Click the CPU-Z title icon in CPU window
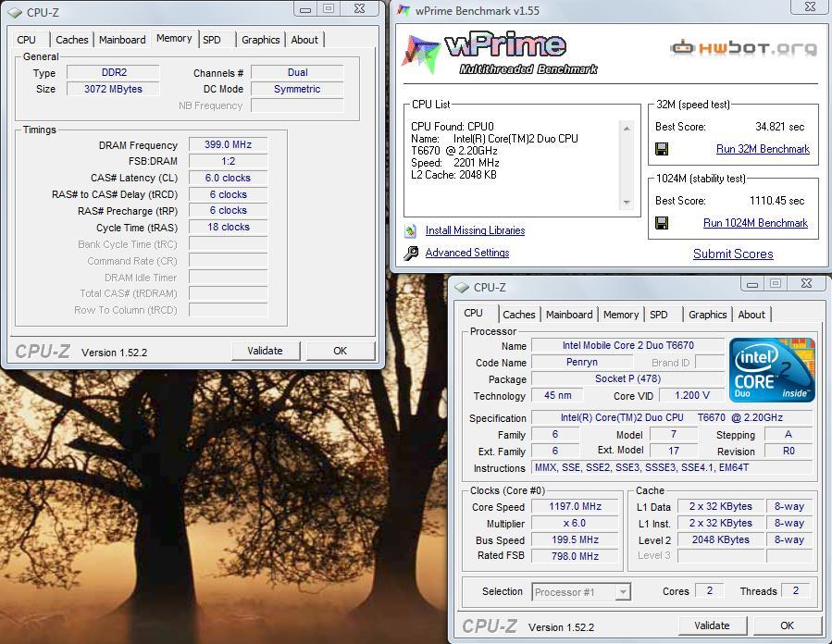Image resolution: width=832 pixels, height=644 pixels. point(462,288)
